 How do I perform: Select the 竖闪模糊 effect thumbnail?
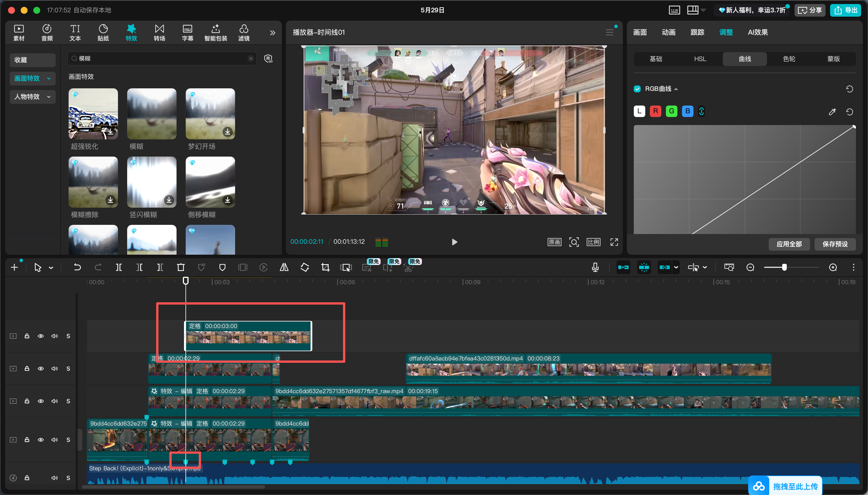point(152,182)
